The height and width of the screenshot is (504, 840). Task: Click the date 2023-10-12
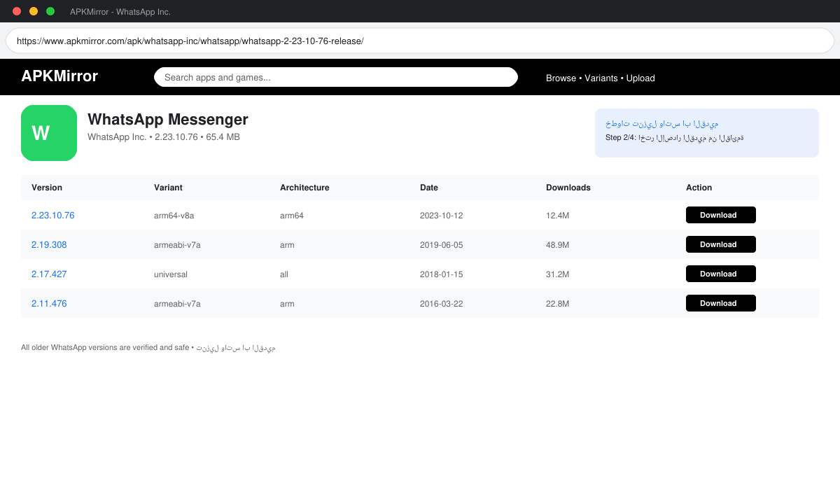click(442, 216)
